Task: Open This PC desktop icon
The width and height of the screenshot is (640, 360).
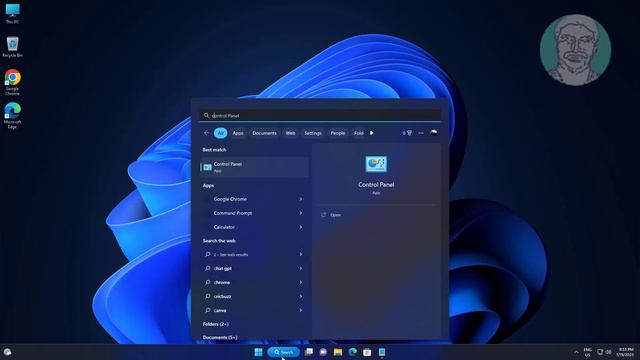Action: click(x=12, y=13)
